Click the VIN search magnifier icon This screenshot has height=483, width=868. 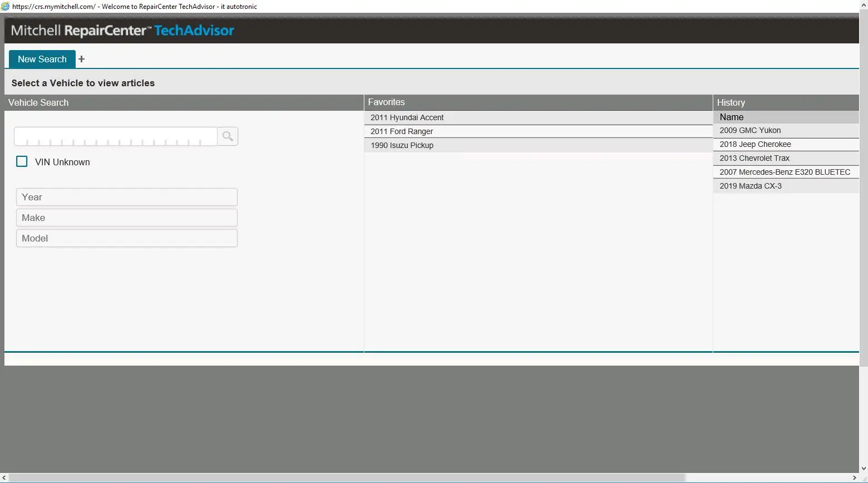228,136
